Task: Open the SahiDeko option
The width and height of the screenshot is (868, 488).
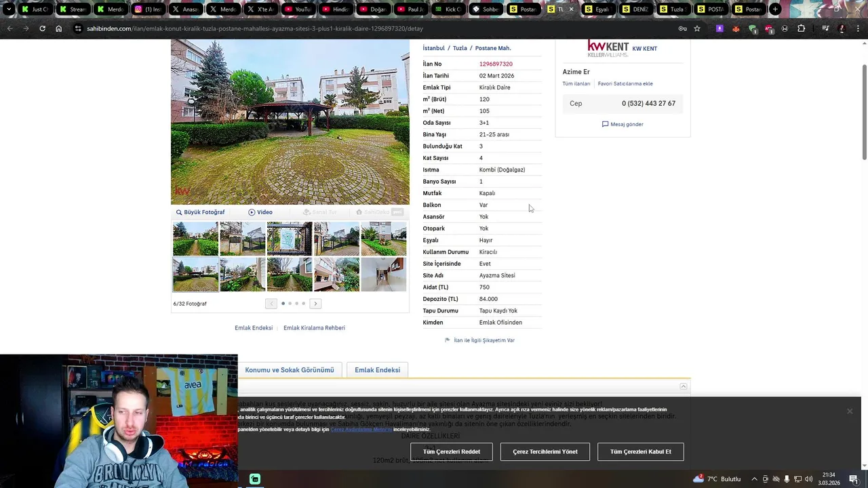Action: pos(380,212)
